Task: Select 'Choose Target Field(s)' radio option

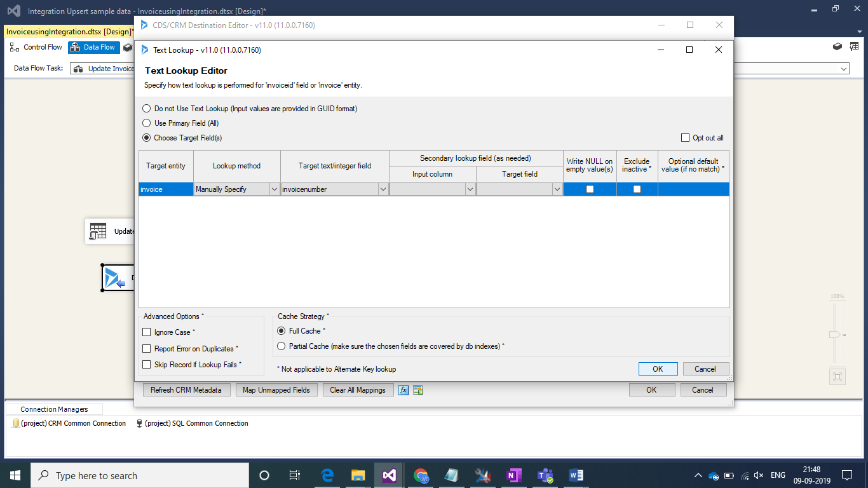Action: coord(147,138)
